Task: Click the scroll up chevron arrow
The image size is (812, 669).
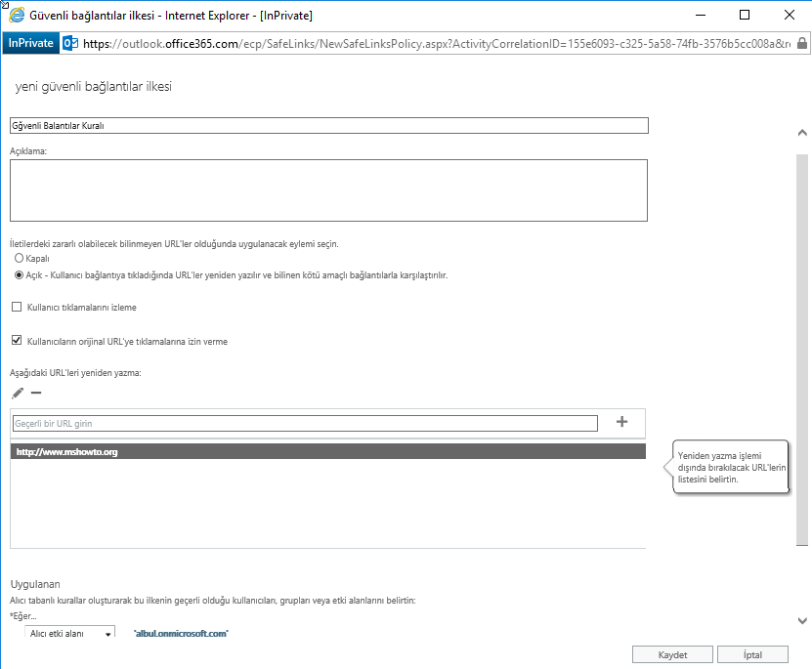Action: (802, 133)
